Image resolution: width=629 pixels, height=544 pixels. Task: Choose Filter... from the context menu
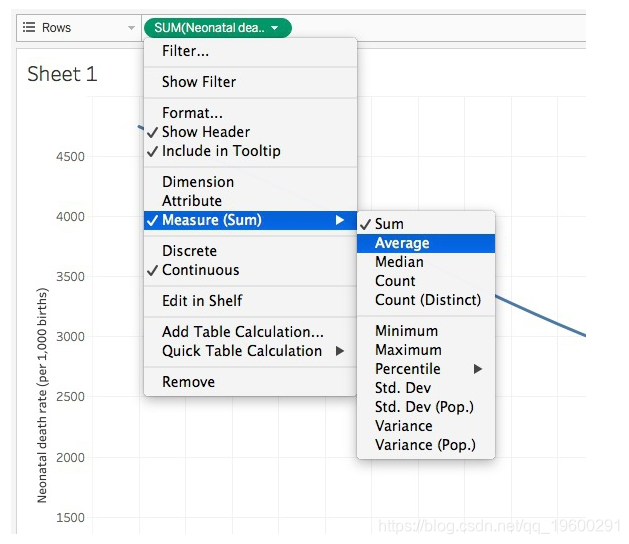pyautogui.click(x=250, y=51)
